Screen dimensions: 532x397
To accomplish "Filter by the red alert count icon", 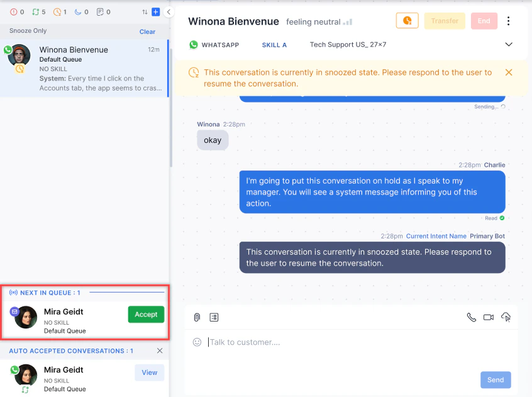I will pos(13,12).
